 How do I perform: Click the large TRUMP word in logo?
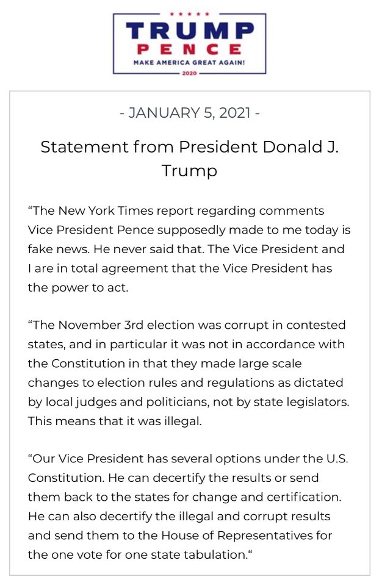point(189,30)
